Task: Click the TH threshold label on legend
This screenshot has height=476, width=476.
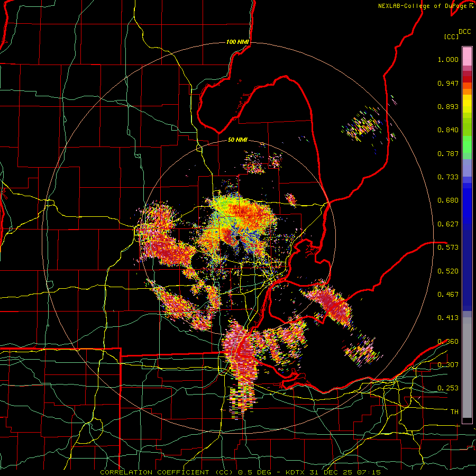Action: coord(454,412)
